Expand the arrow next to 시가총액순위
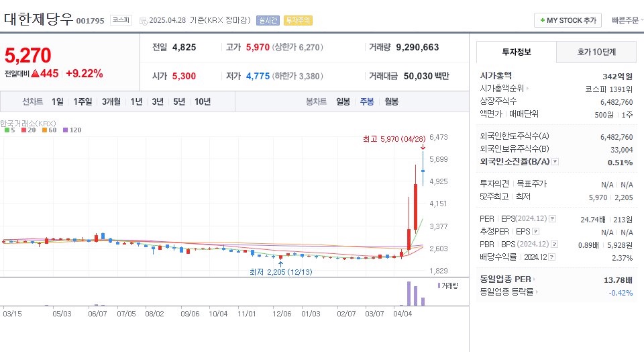Screen dimensions: 644x352 527,89
